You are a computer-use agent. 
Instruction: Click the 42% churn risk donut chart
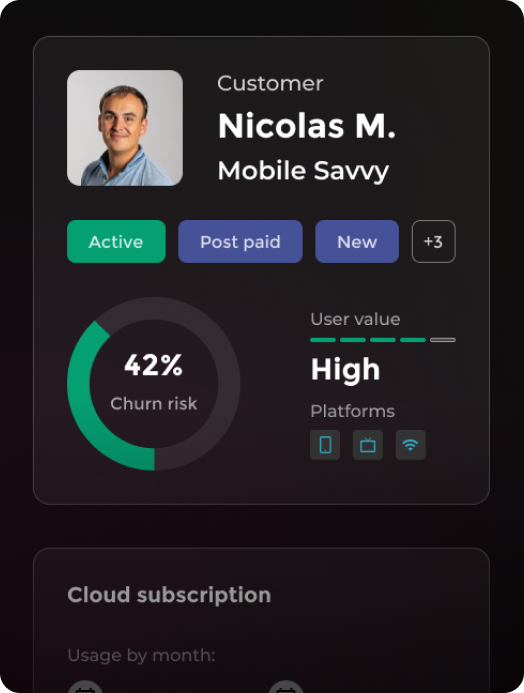[x=154, y=384]
